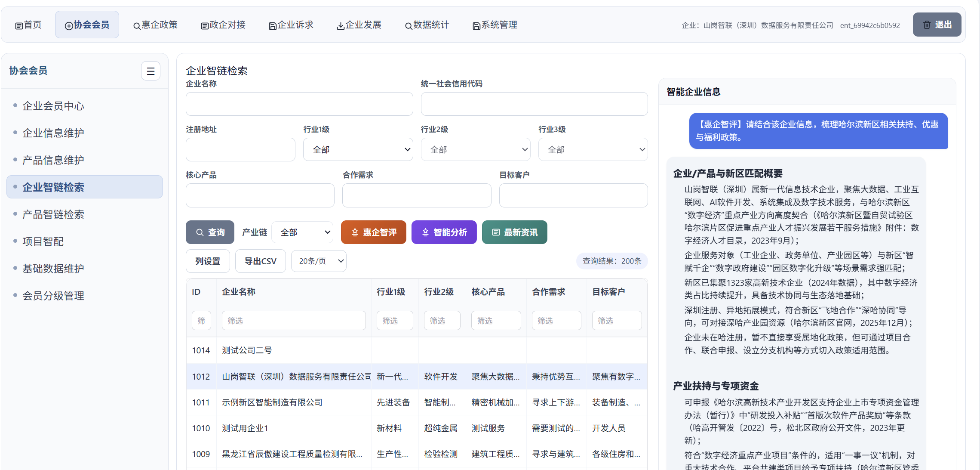Select row 测试用企业1
This screenshot has width=980, height=470.
417,428
